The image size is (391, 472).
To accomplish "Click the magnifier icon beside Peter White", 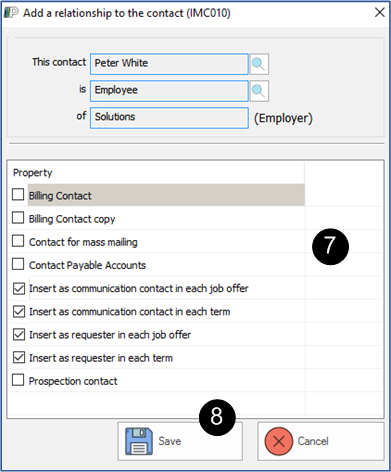I will (259, 64).
